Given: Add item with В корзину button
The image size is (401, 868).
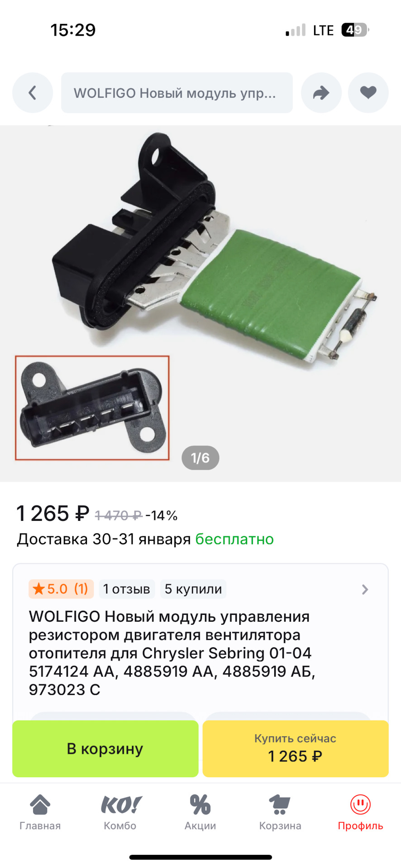Looking at the screenshot, I should 105,749.
